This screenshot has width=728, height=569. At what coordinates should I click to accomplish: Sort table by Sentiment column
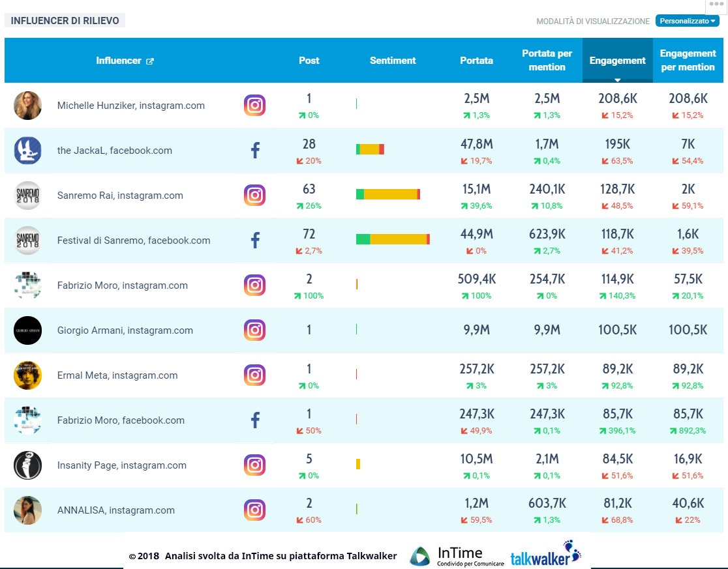tap(393, 60)
